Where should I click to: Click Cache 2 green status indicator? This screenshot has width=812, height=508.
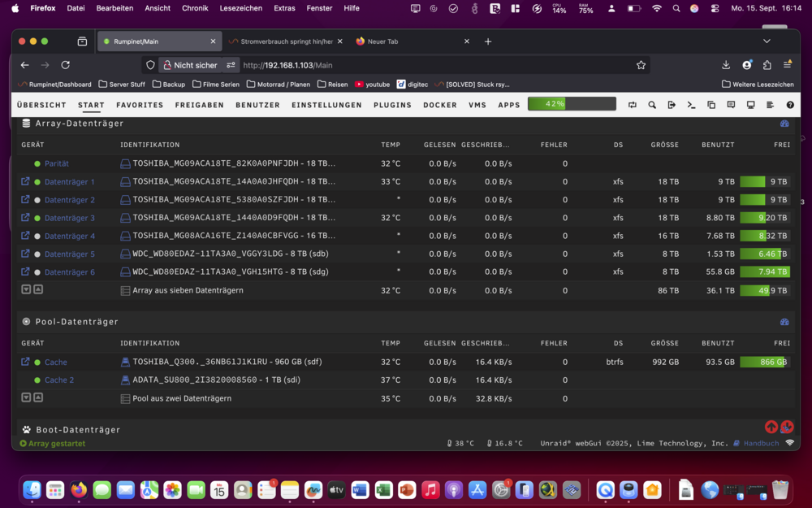coord(37,380)
